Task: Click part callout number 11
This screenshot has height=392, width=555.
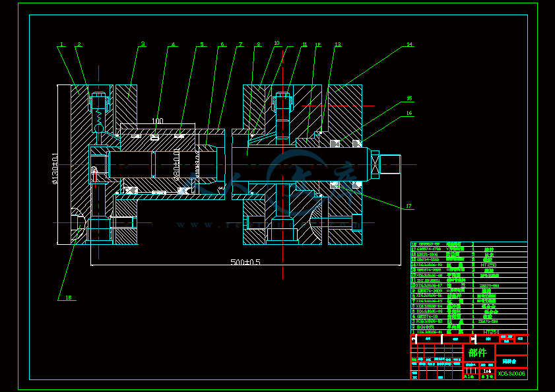Action: 304,44
